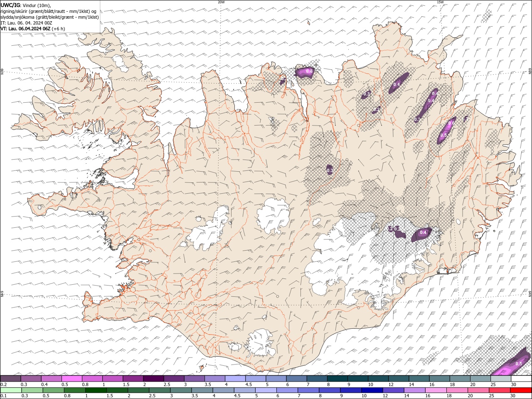Select the darkest purple swatch labeled 2 in upper legend
Image resolution: width=532 pixels, height=399 pixels.
point(153,378)
